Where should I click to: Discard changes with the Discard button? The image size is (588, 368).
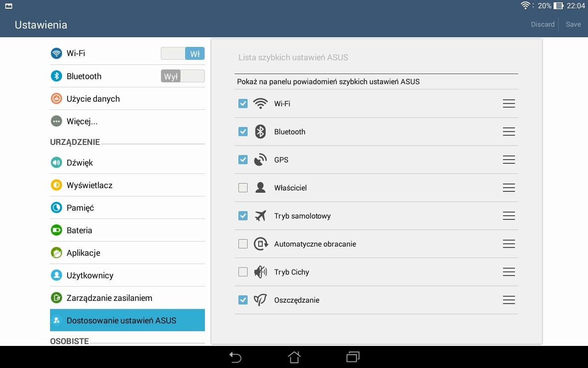[x=543, y=24]
